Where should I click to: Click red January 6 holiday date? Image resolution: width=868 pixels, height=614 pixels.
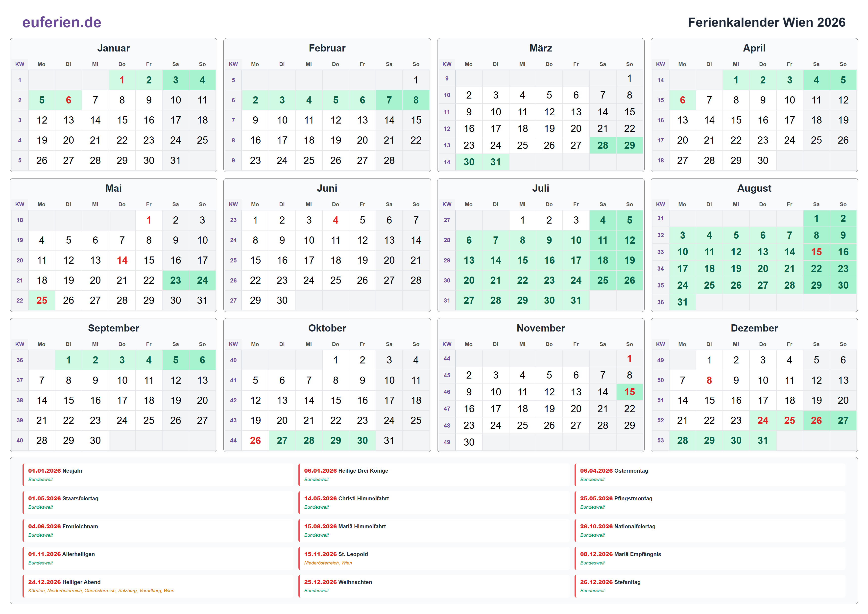coord(69,100)
